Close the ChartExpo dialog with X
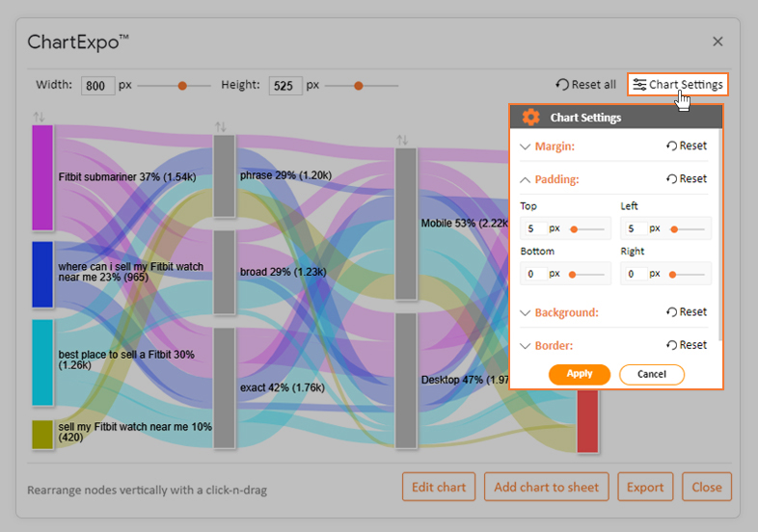The image size is (758, 532). [717, 41]
